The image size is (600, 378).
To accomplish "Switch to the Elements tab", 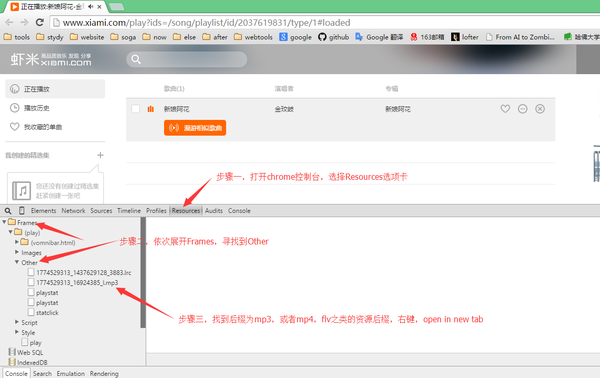I will coord(43,211).
